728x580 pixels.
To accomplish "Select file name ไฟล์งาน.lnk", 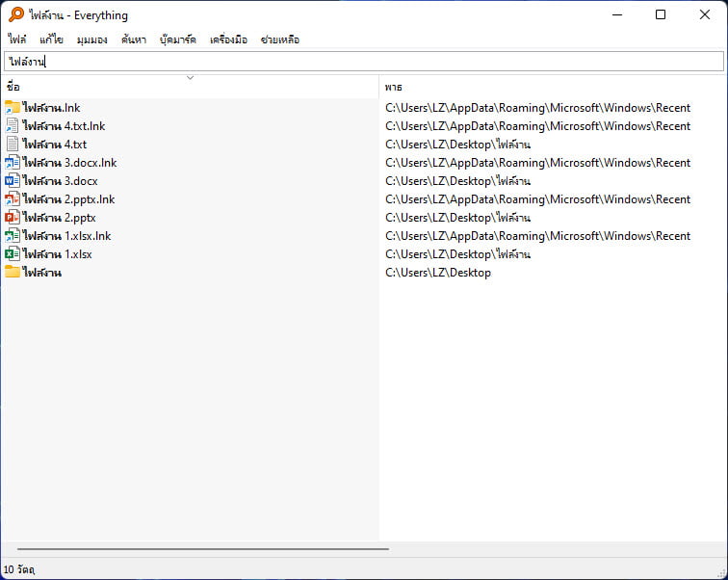I will coord(52,108).
